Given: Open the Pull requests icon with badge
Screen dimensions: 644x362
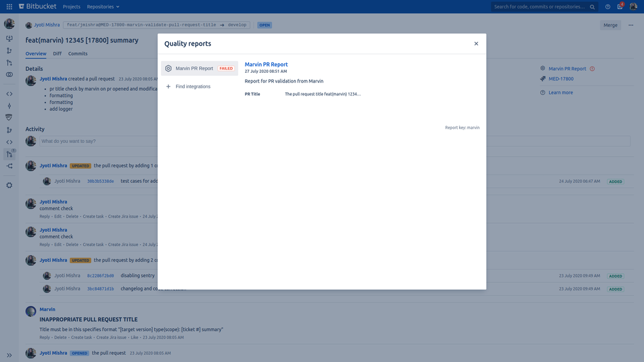Looking at the screenshot, I should point(10,154).
